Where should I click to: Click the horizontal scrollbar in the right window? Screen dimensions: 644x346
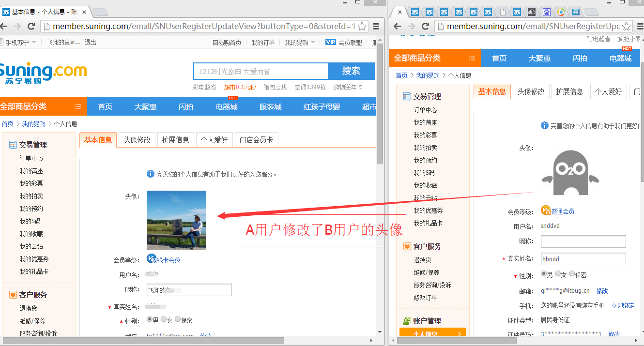coord(457,341)
